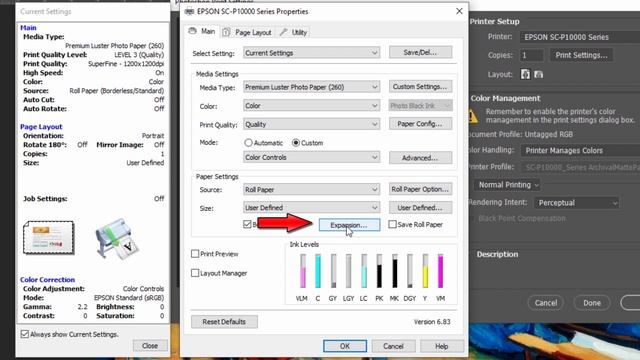The width and height of the screenshot is (640, 360).
Task: Open the Select Setting dropdown
Action: point(311,53)
